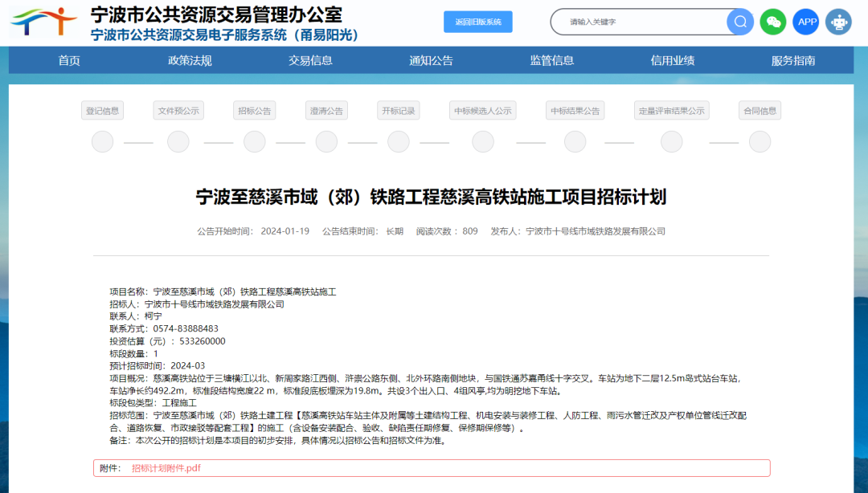
Task: Click the circle under 合同信息 step
Action: tap(759, 142)
